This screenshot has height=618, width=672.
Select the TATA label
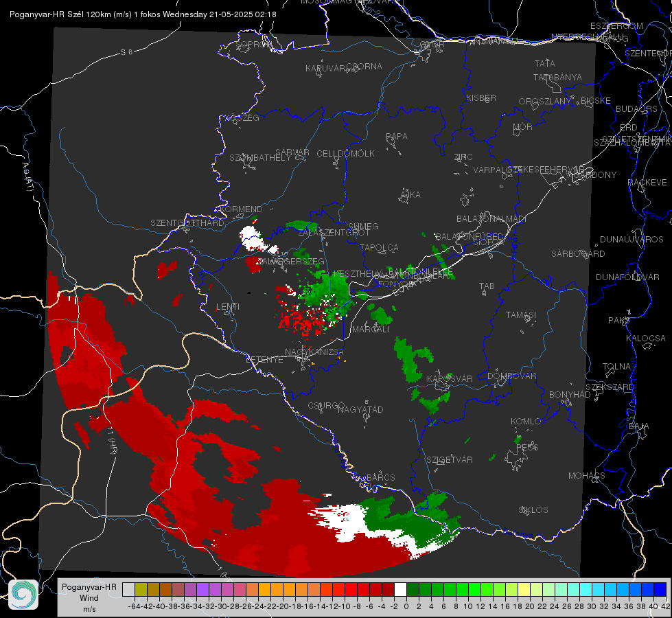pos(545,63)
